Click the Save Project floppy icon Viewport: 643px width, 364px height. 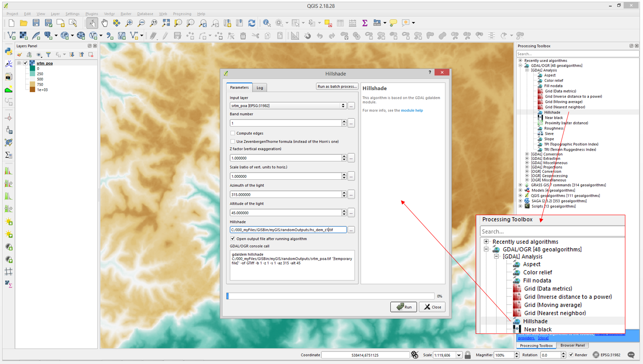pyautogui.click(x=36, y=23)
